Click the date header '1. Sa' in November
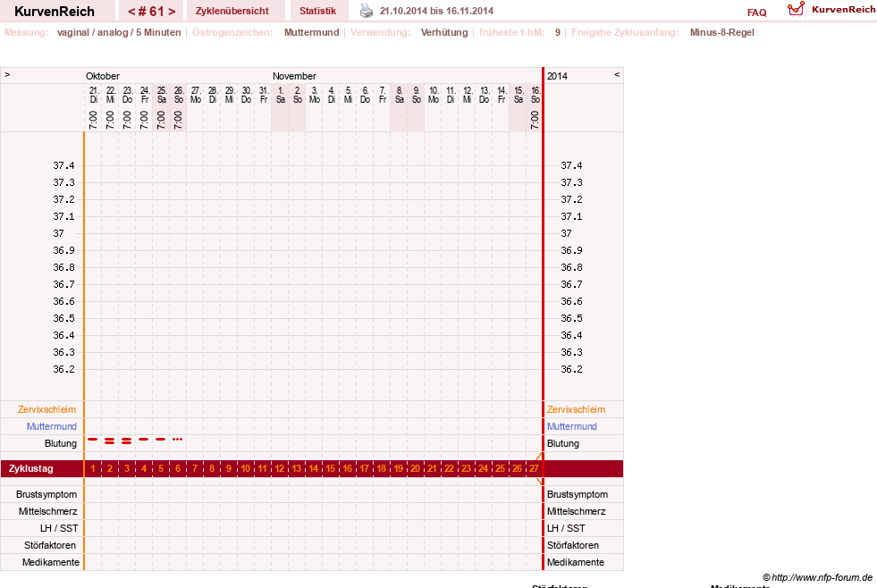 tap(280, 95)
